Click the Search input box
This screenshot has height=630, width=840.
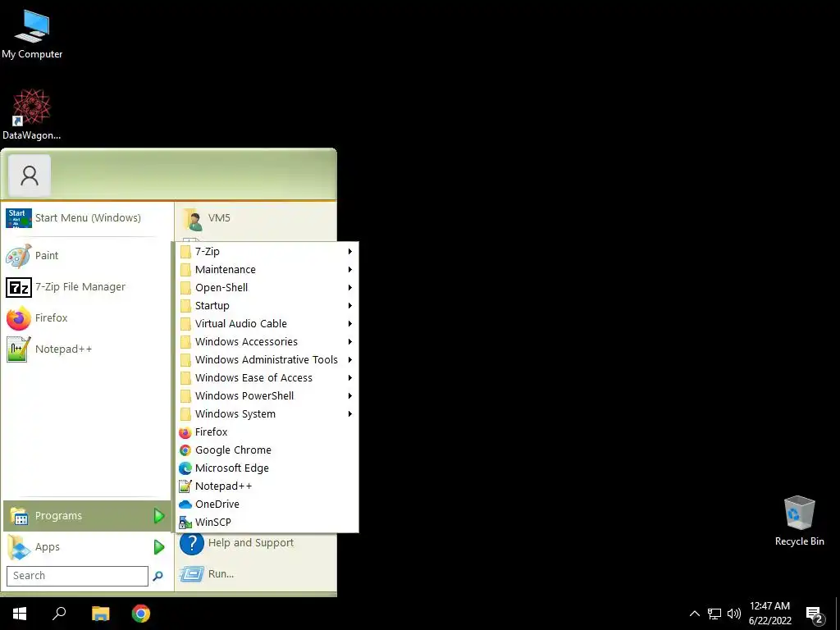coord(77,576)
